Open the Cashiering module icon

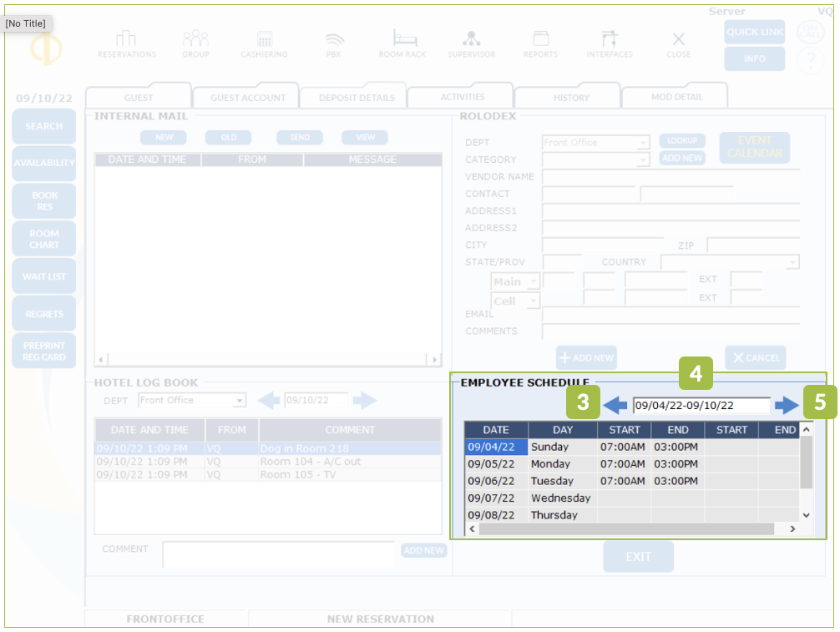(264, 44)
